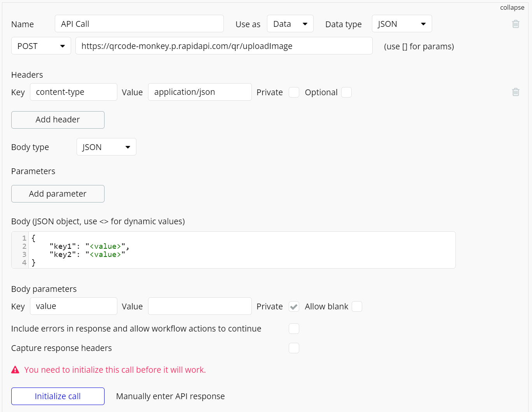Click the API endpoint URL field
The width and height of the screenshot is (532, 412).
tap(223, 46)
